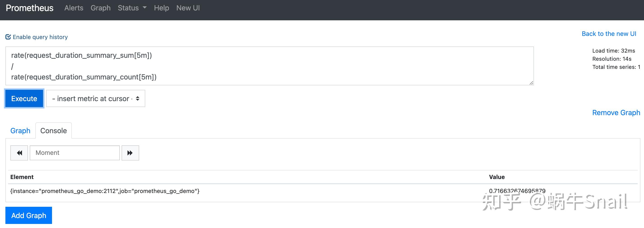
Task: Click inside the query expression textarea
Action: coord(269,66)
